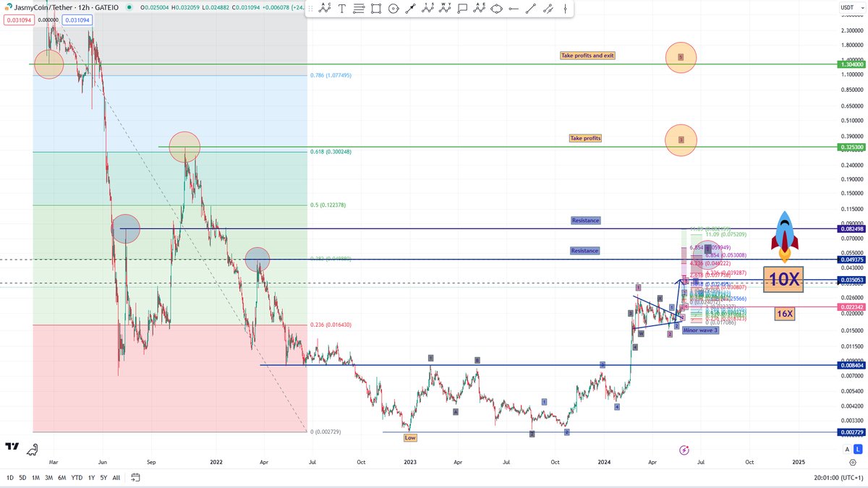Grab the favorites toolbar drag handle
The height and width of the screenshot is (488, 868).
point(310,9)
